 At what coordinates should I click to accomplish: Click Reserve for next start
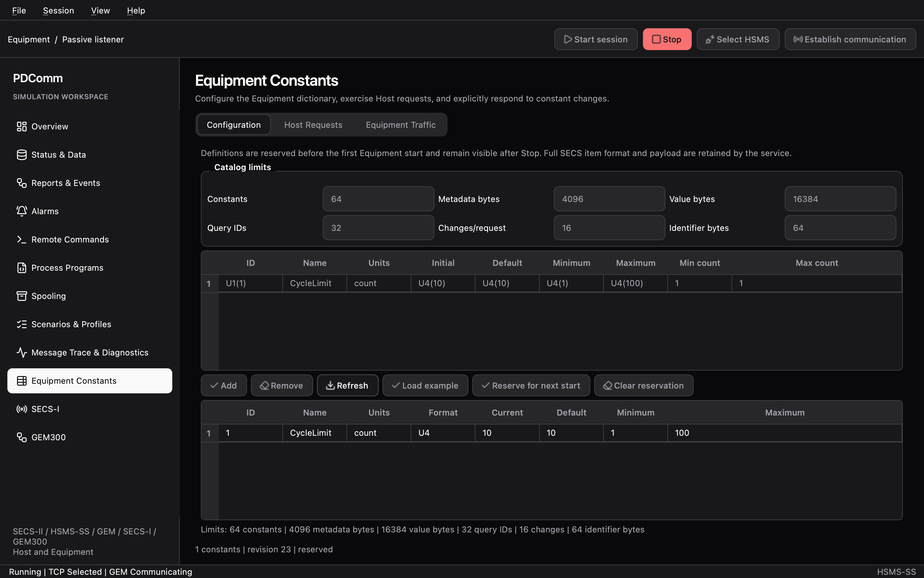[531, 385]
